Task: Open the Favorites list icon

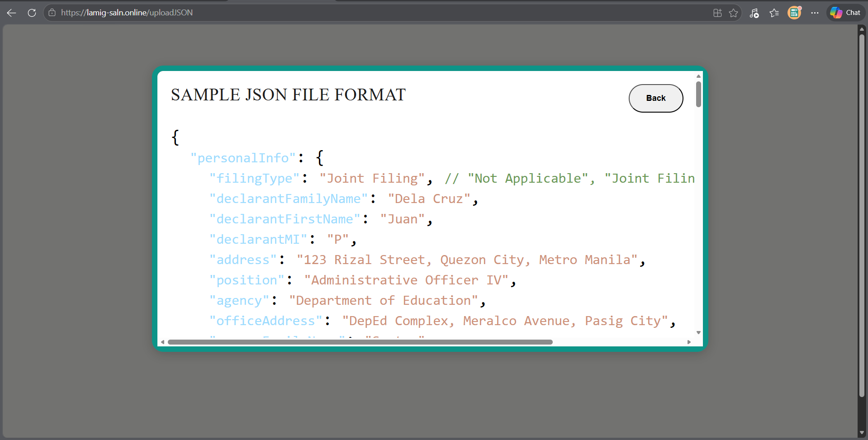Action: 774,13
